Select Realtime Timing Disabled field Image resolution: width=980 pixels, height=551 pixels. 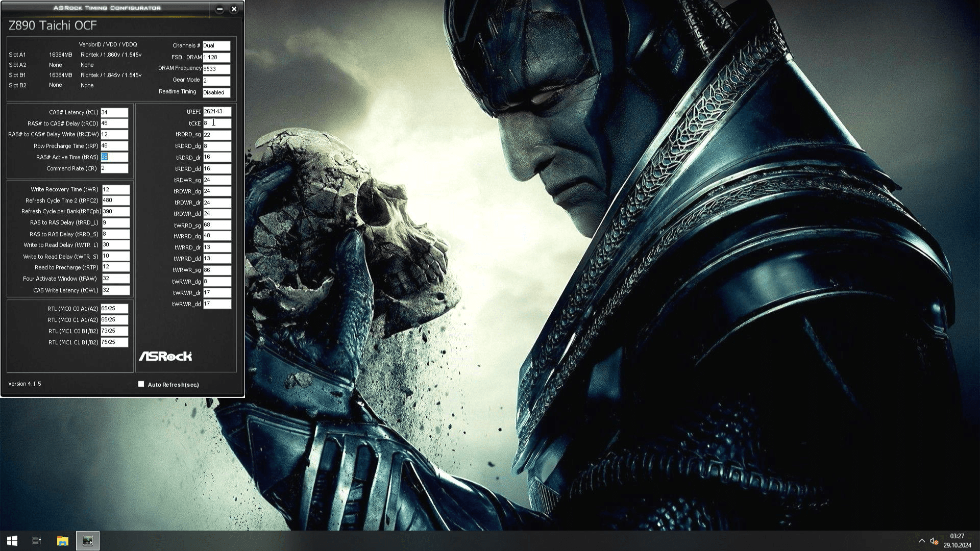(216, 92)
